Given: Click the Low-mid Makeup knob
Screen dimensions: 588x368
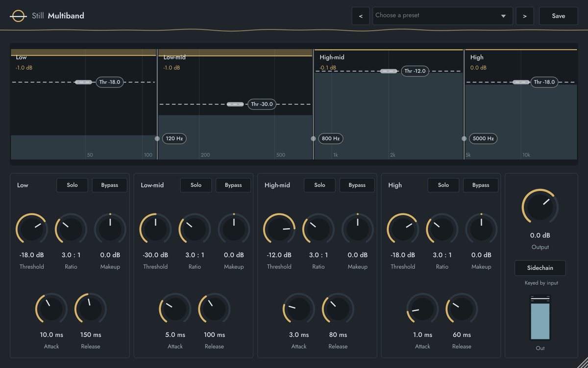Looking at the screenshot, I should click(x=234, y=229).
